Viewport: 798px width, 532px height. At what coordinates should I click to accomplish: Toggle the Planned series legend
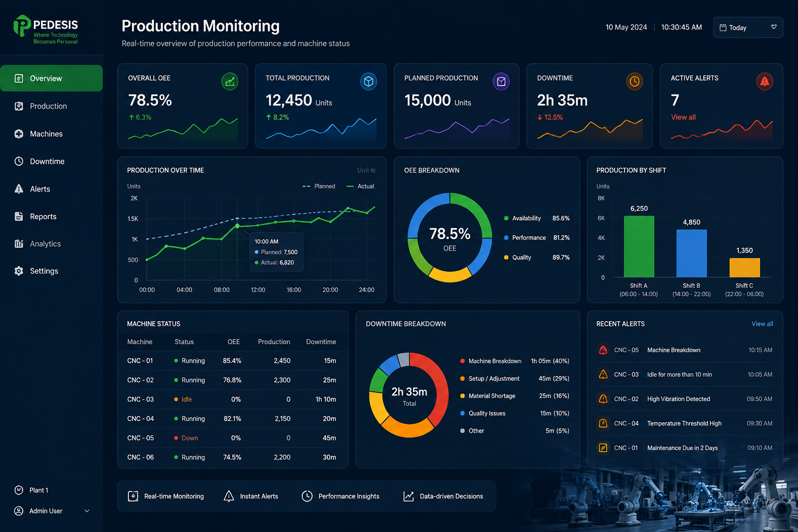tap(319, 186)
